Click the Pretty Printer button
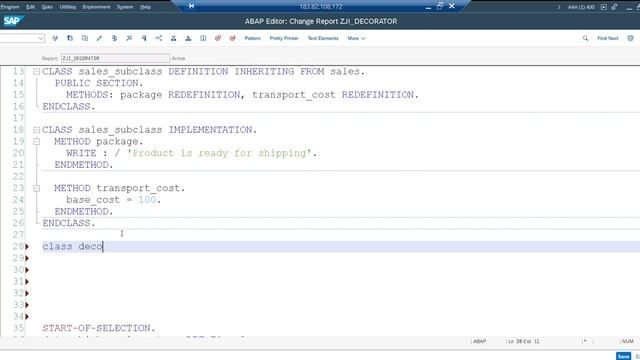 point(284,38)
